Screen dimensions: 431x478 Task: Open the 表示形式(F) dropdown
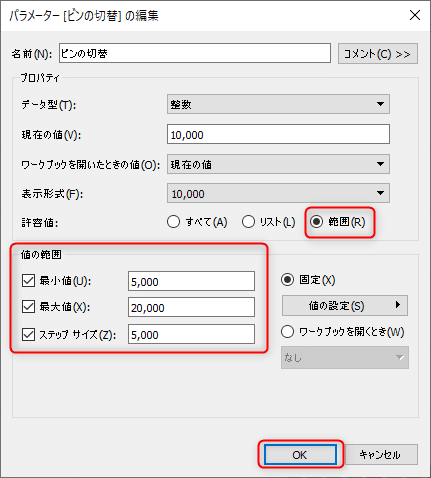click(x=278, y=193)
